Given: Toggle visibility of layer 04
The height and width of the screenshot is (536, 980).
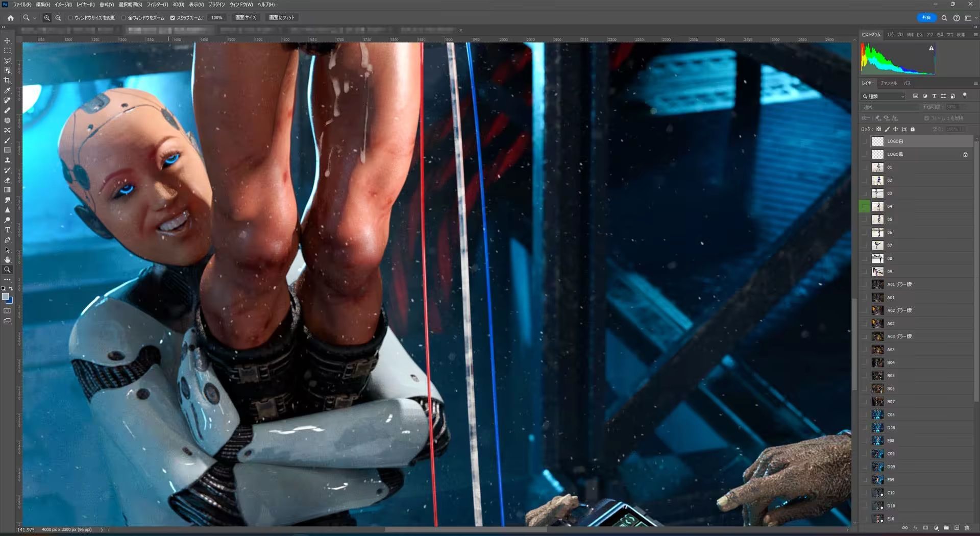Looking at the screenshot, I should click(x=864, y=207).
